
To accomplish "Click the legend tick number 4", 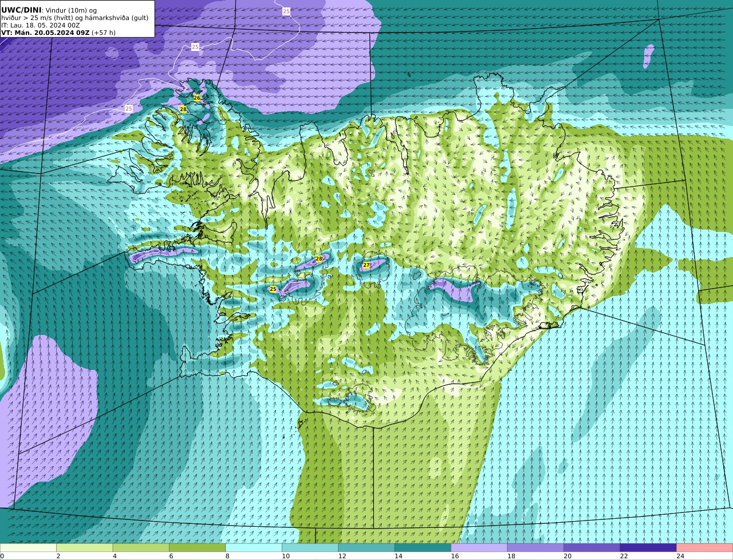I will (115, 556).
